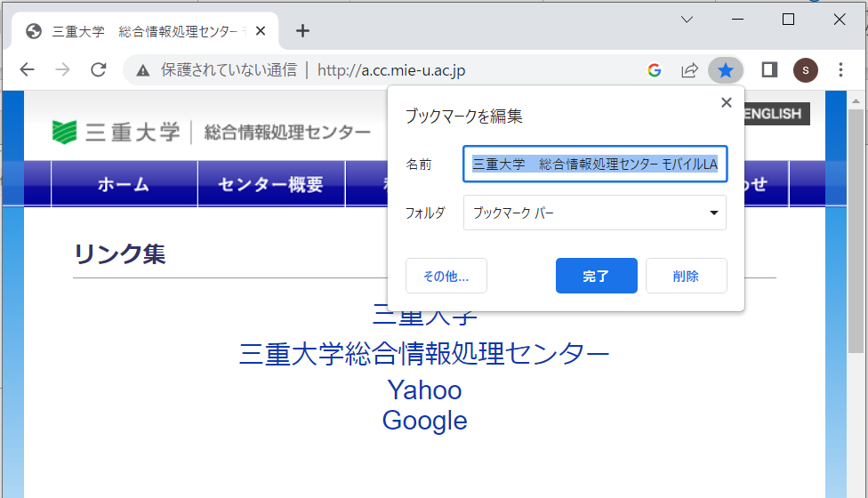Select the 三重大学 総合情報処理センター tab
The height and width of the screenshot is (498, 868).
click(x=145, y=31)
